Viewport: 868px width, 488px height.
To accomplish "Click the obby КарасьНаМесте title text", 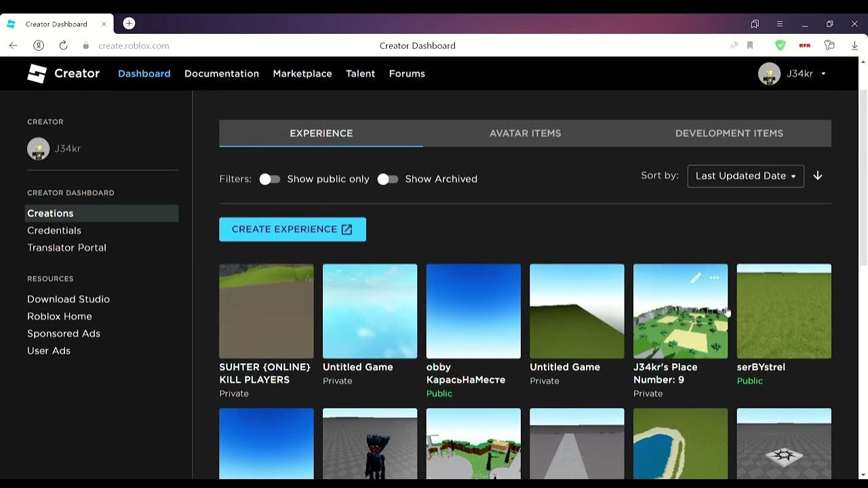I will [x=466, y=373].
